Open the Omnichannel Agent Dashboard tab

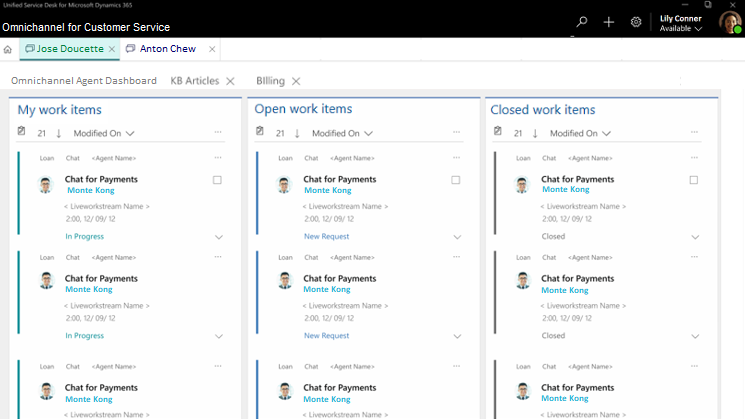point(84,81)
